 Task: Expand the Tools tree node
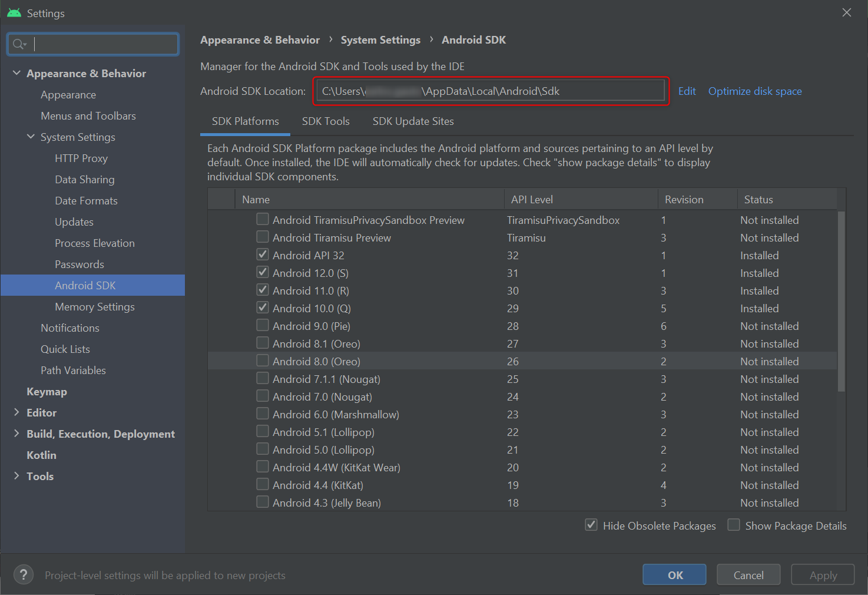(x=16, y=476)
